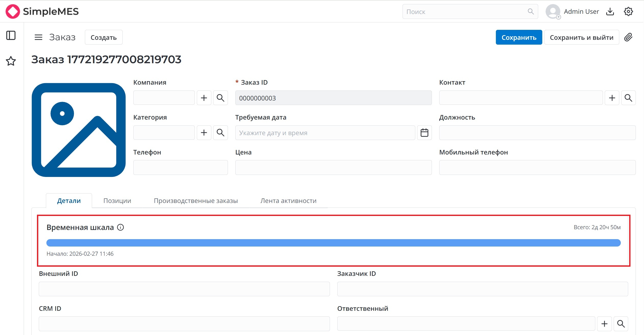This screenshot has height=335, width=644.
Task: Open the settings gear icon
Action: click(628, 11)
